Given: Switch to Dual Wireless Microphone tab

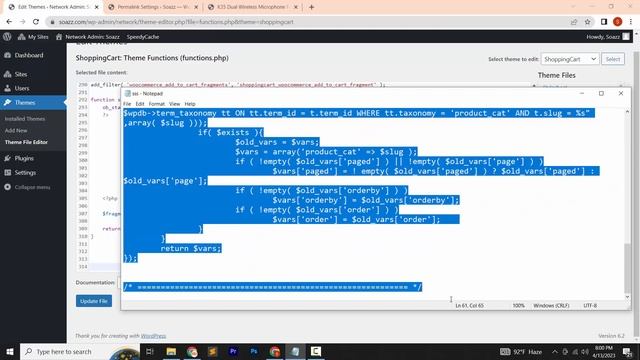Looking at the screenshot, I should [x=253, y=7].
